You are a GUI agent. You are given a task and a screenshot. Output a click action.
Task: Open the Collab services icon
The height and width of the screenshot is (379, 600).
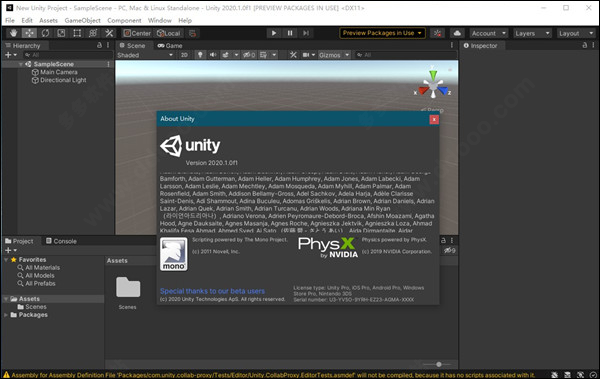(437, 33)
